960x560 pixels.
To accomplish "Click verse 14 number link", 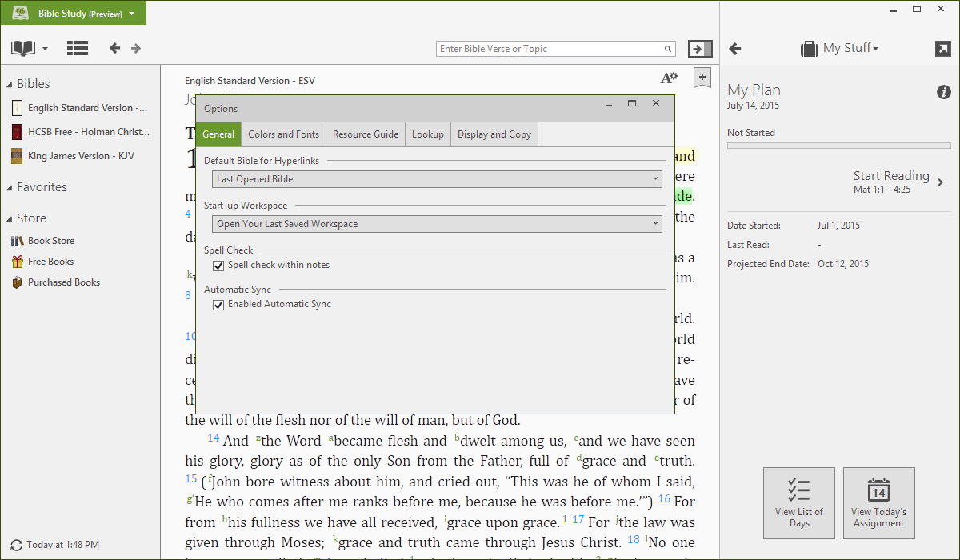I will pos(214,438).
